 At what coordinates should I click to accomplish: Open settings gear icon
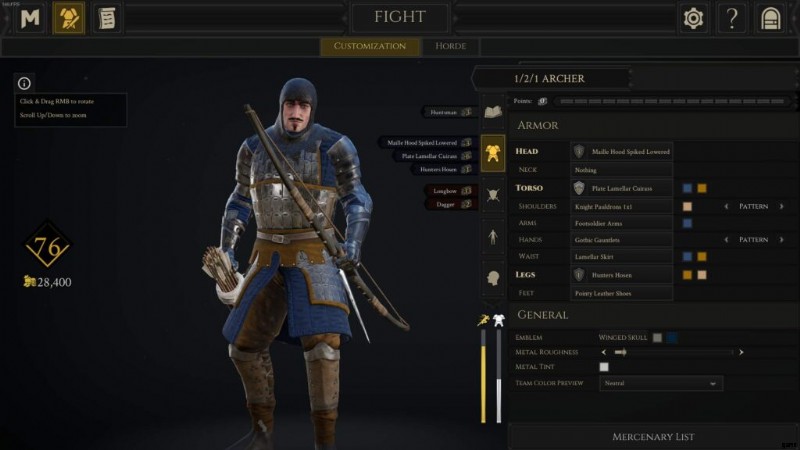pyautogui.click(x=693, y=18)
